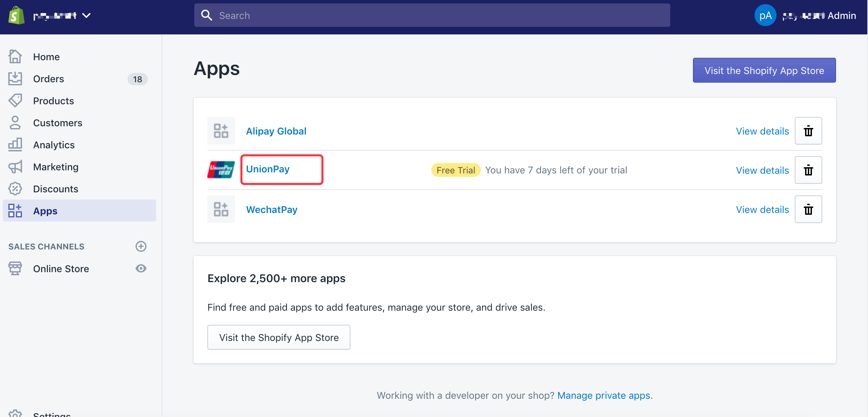Expand the store name dropdown
This screenshot has width=868, height=417.
(x=87, y=15)
